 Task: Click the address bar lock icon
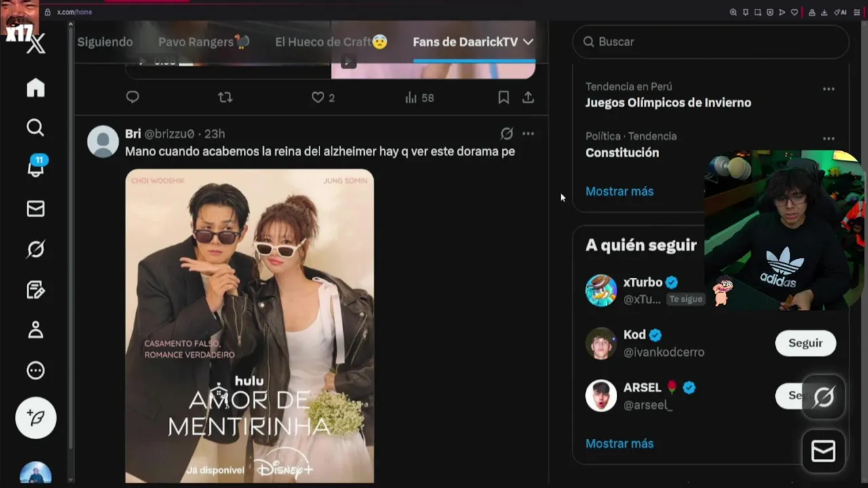coord(47,12)
